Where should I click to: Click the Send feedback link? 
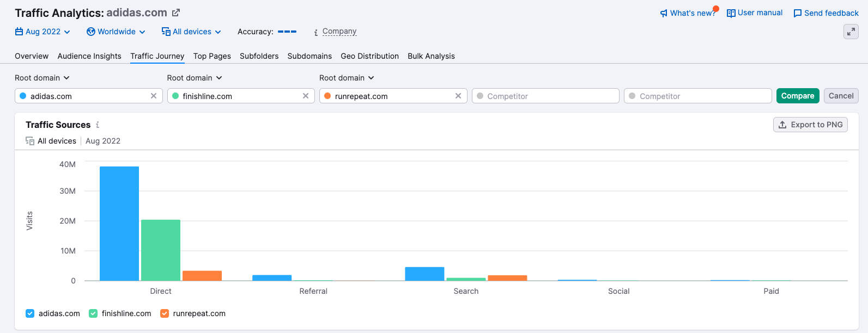831,13
